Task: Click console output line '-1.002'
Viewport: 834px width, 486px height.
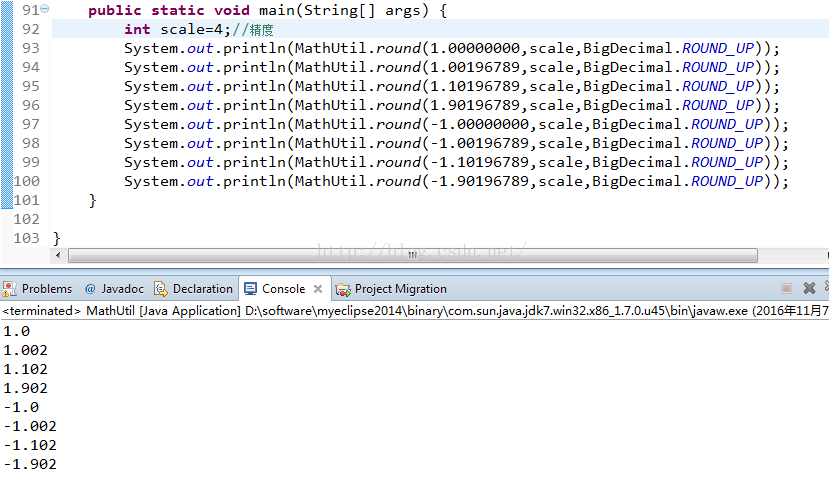Action: point(30,426)
